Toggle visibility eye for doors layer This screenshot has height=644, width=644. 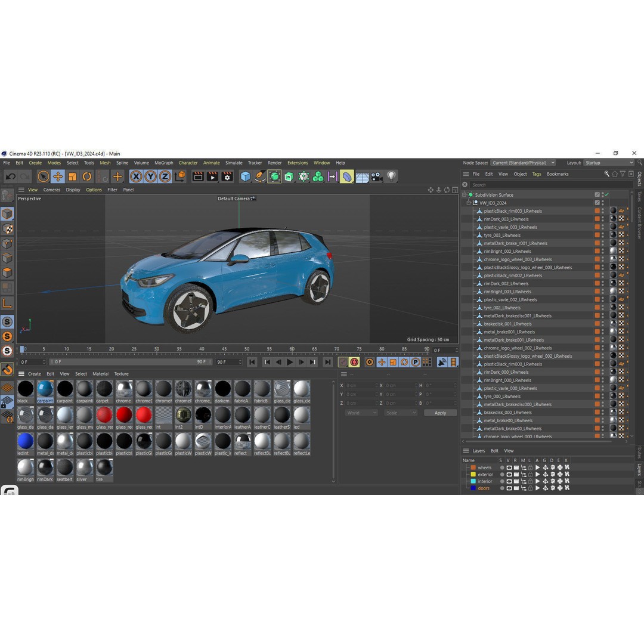click(509, 488)
